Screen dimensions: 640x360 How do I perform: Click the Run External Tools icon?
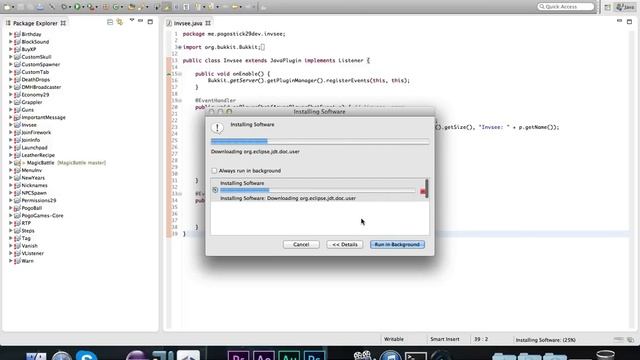point(90,7)
